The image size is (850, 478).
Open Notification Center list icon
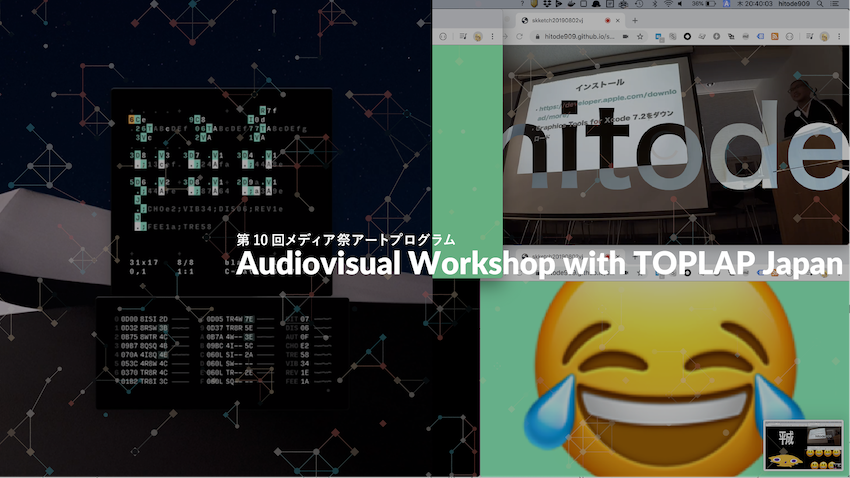point(835,4)
